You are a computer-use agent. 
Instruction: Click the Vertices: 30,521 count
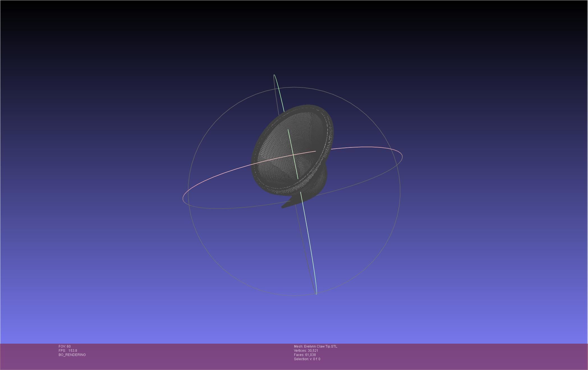point(306,351)
